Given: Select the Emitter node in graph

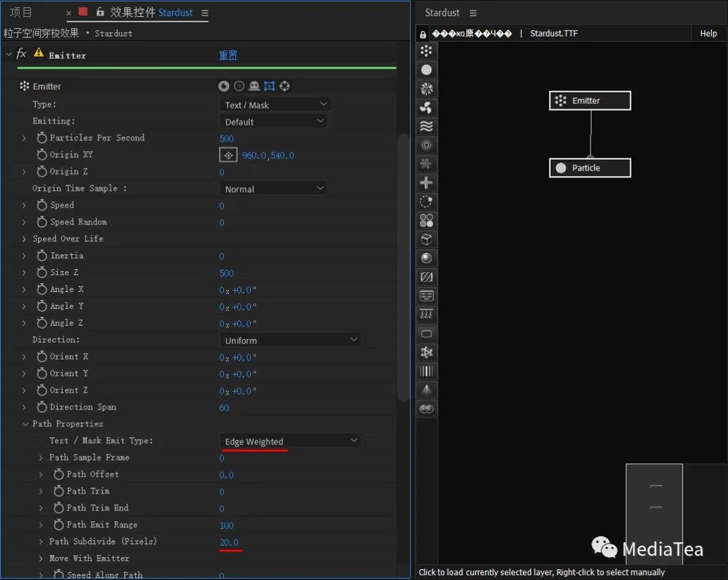Looking at the screenshot, I should point(590,100).
